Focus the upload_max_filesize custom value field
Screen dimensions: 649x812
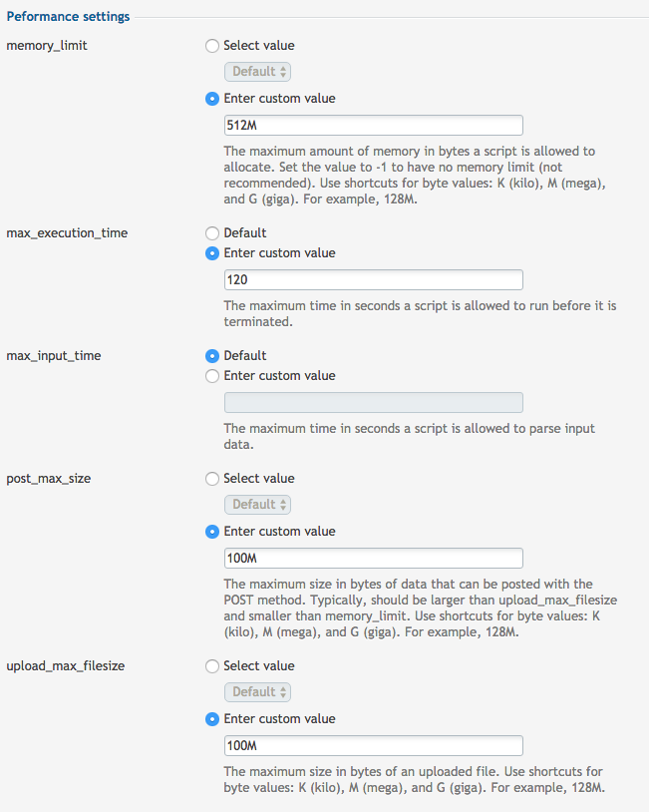click(x=374, y=746)
